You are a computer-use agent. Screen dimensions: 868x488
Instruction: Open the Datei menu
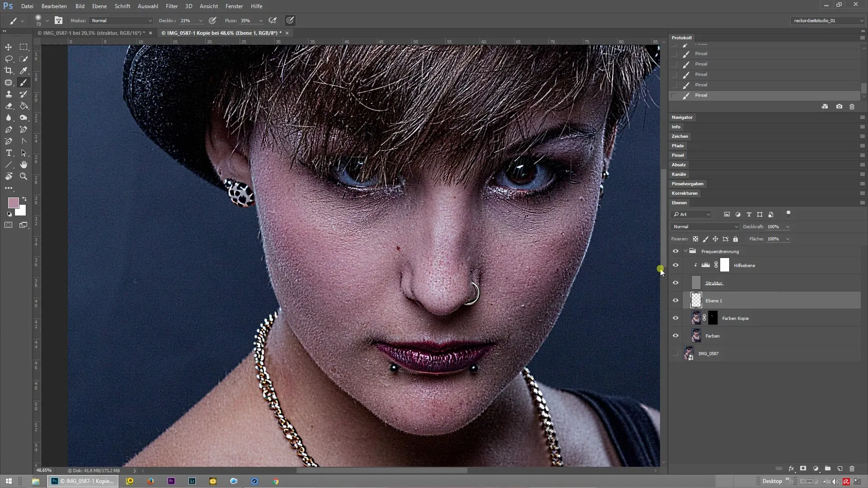27,6
